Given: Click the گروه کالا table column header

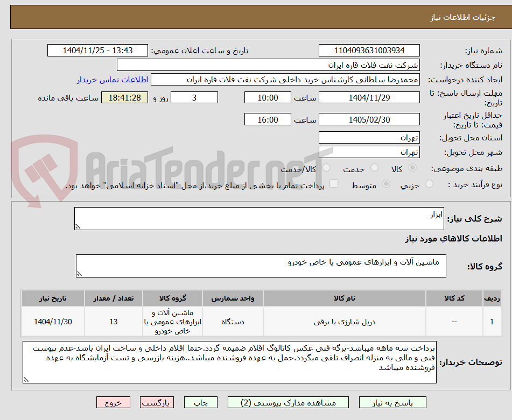Looking at the screenshot, I should (172, 298).
